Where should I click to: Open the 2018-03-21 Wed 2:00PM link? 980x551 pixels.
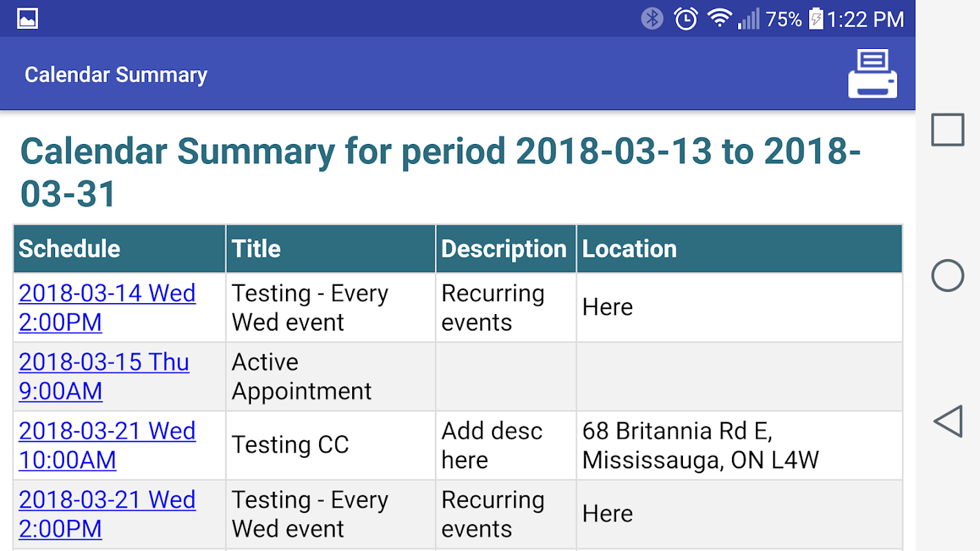107,514
